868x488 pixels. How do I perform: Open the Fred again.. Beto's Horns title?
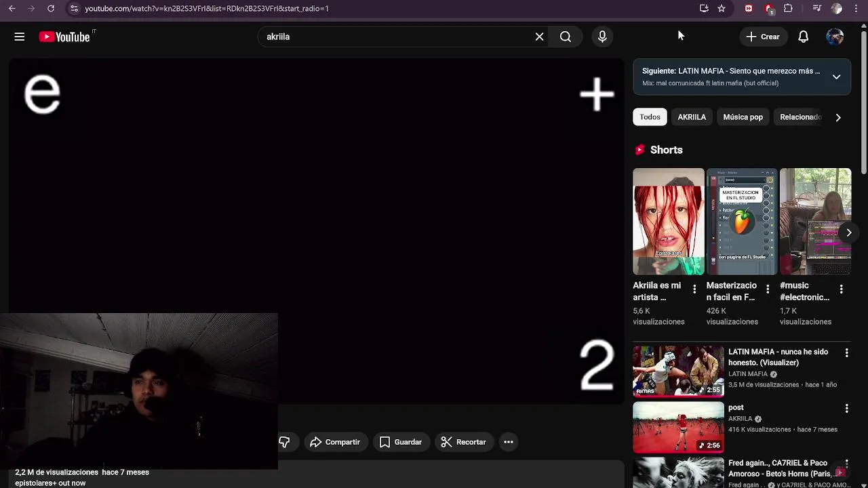[780, 468]
